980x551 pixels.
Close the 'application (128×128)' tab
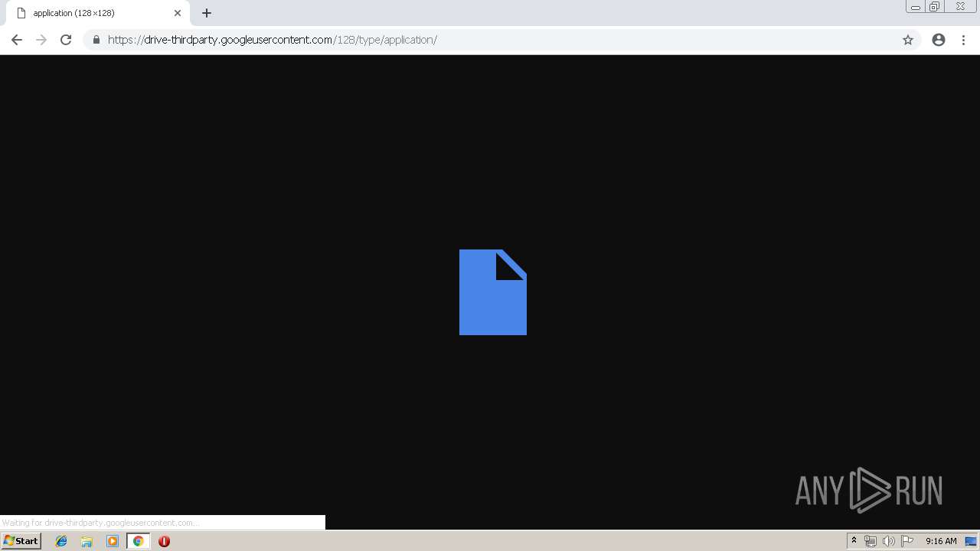178,13
